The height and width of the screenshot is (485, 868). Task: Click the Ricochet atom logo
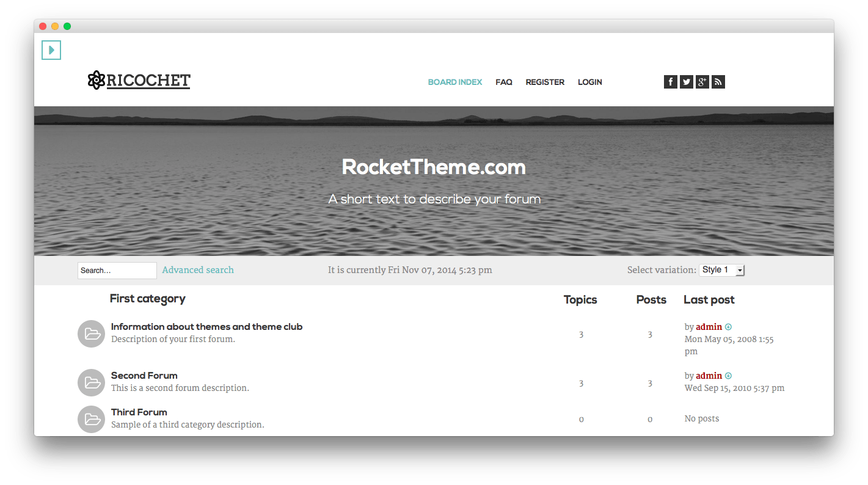click(97, 80)
